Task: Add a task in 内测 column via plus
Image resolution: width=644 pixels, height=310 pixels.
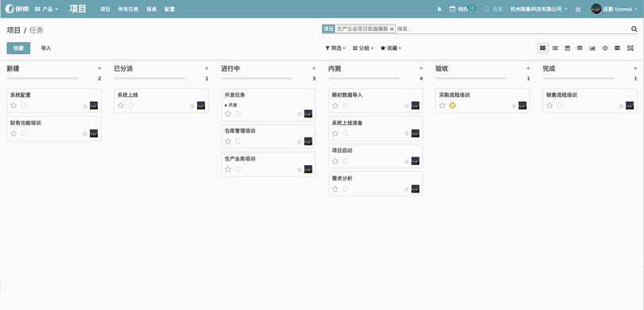Action: click(x=421, y=68)
